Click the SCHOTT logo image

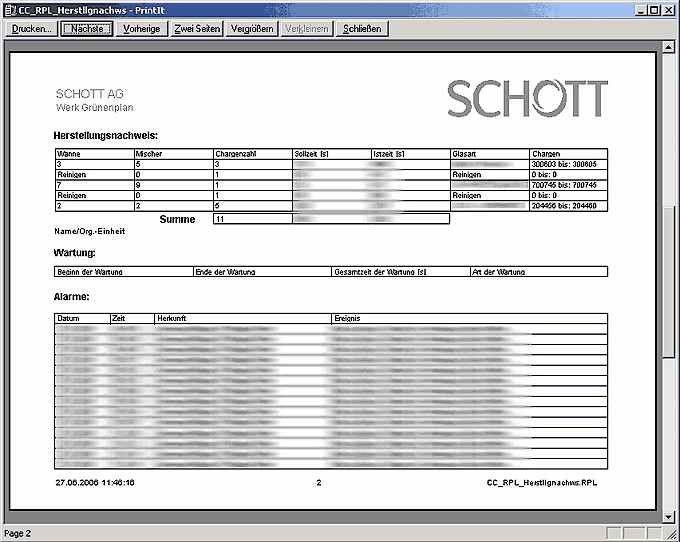527,98
